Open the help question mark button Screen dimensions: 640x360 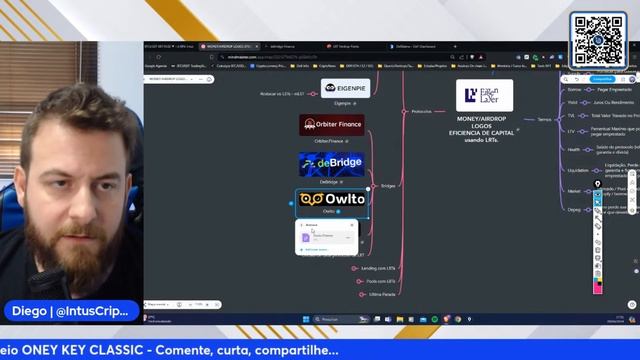pos(632,304)
